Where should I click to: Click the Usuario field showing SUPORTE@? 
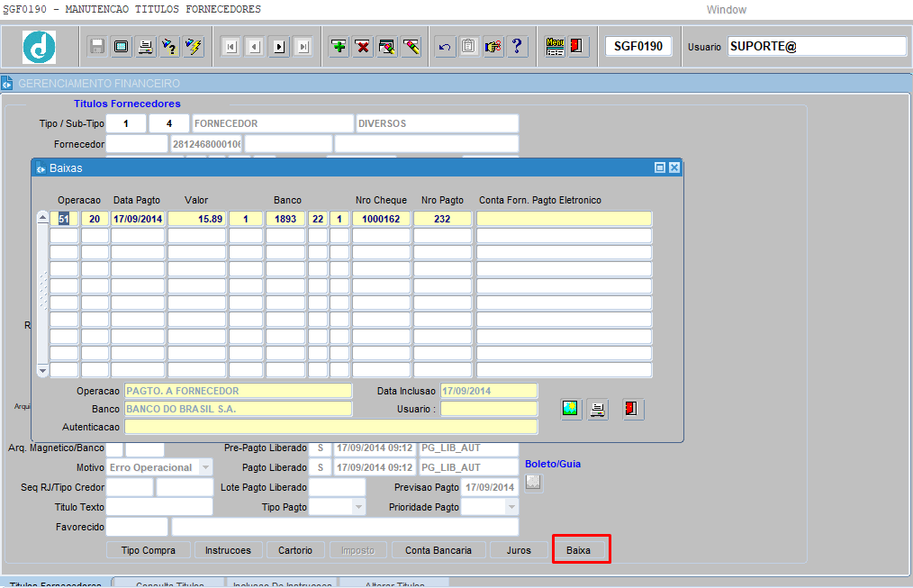pyautogui.click(x=817, y=47)
